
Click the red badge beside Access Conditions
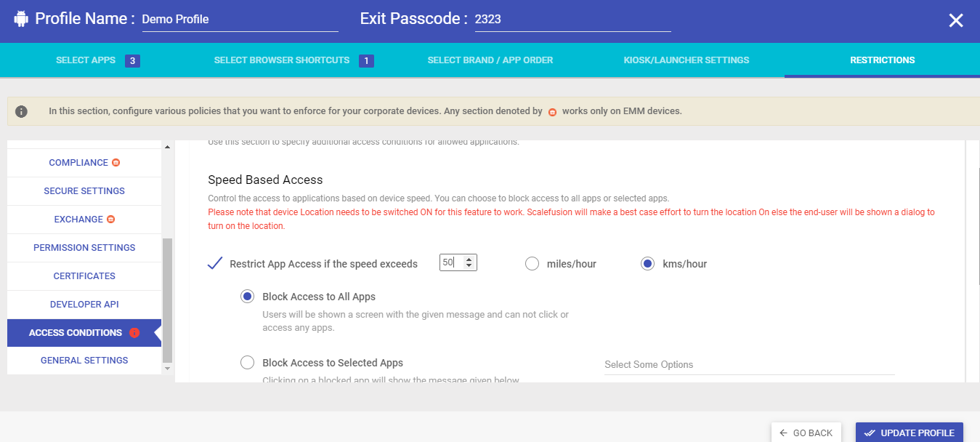pos(134,333)
